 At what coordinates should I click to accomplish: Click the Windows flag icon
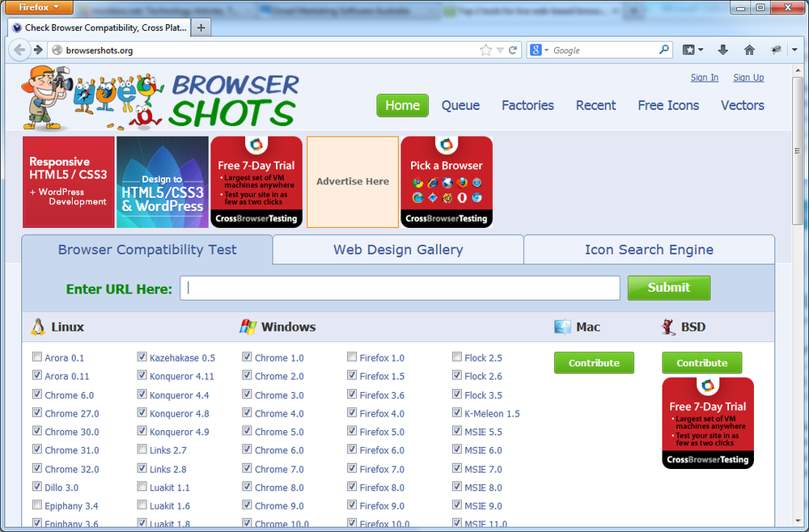[248, 327]
